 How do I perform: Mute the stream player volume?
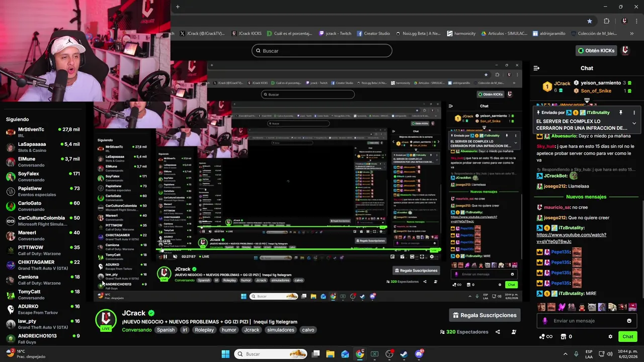pos(175,256)
